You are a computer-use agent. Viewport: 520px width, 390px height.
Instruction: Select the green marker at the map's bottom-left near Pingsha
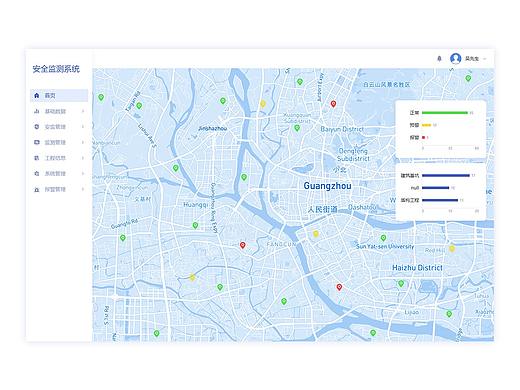pyautogui.click(x=156, y=333)
